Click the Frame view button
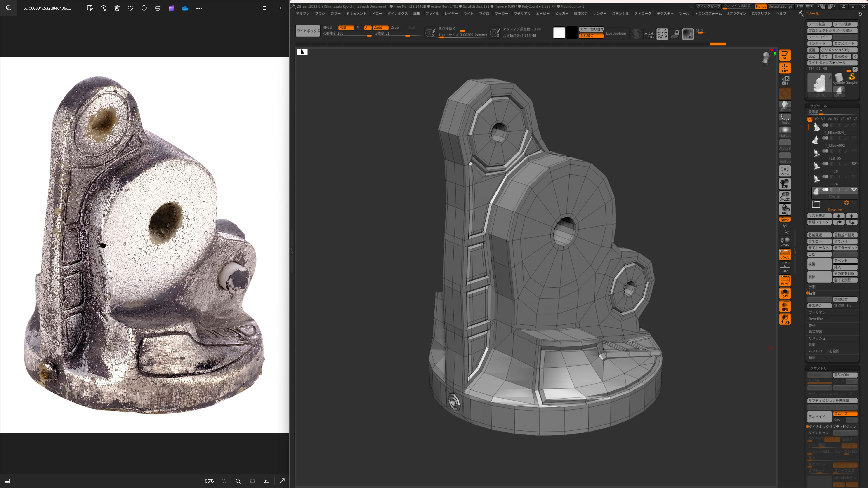Screen dimensions: 868x488 pos(785,171)
